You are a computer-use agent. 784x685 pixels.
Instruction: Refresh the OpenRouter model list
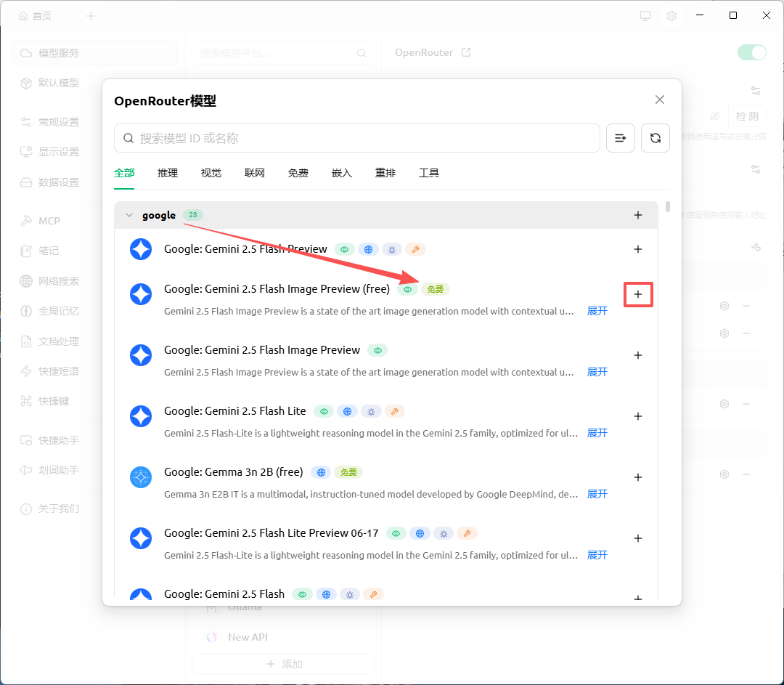tap(656, 138)
